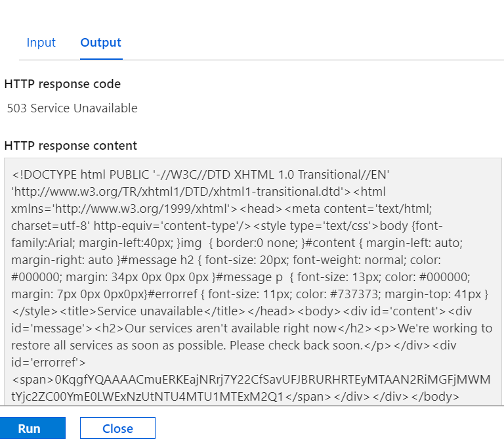
Task: Click the xhtml1-transitional.dtd URL text
Action: 180,192
